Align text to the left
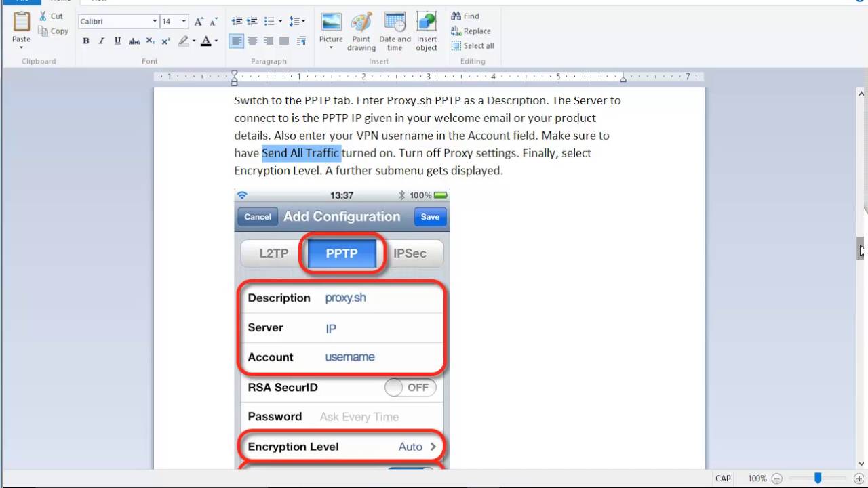The image size is (868, 488). tap(237, 41)
